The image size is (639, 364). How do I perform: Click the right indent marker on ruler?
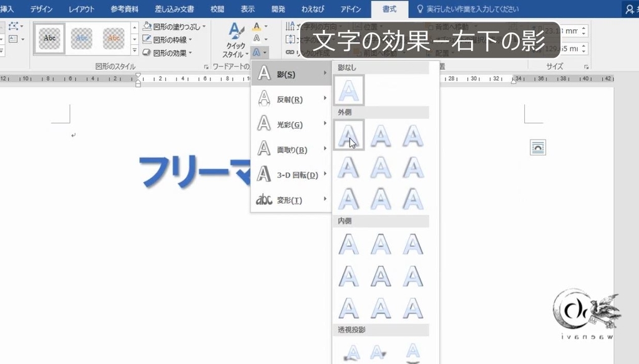tap(514, 82)
